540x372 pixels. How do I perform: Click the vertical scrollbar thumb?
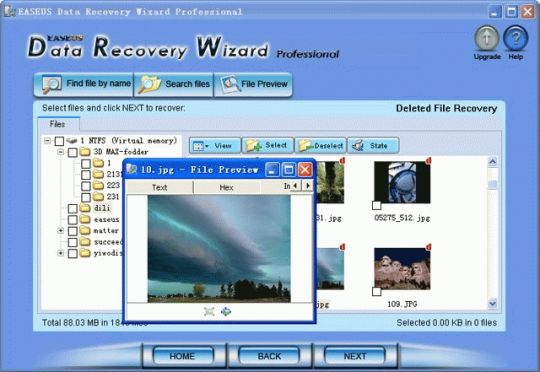493,184
